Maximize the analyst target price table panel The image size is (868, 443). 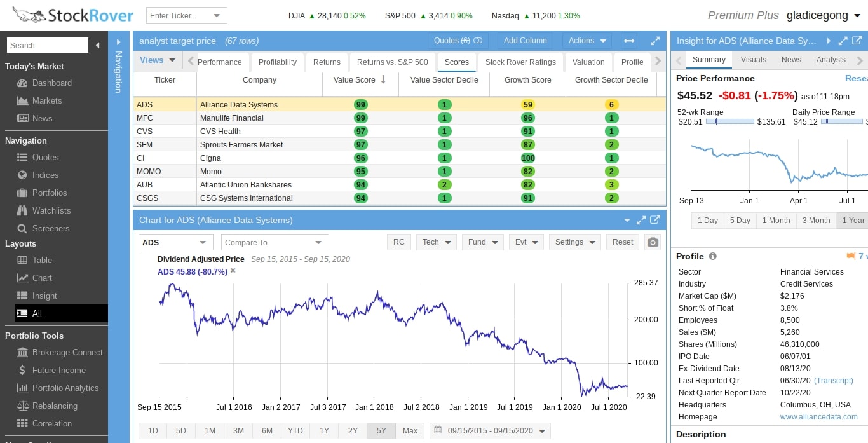pos(655,41)
